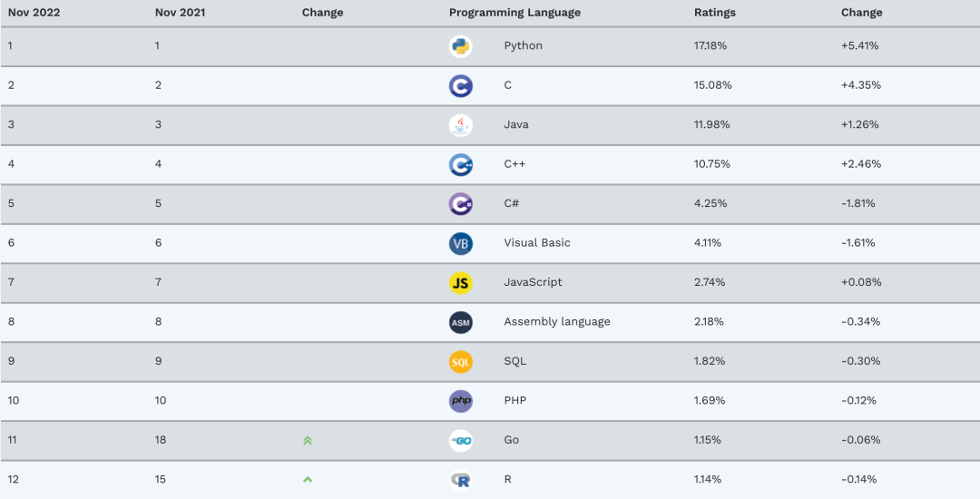Viewport: 980px width, 499px height.
Task: Click the yellow JavaScript JS icon
Action: (460, 283)
